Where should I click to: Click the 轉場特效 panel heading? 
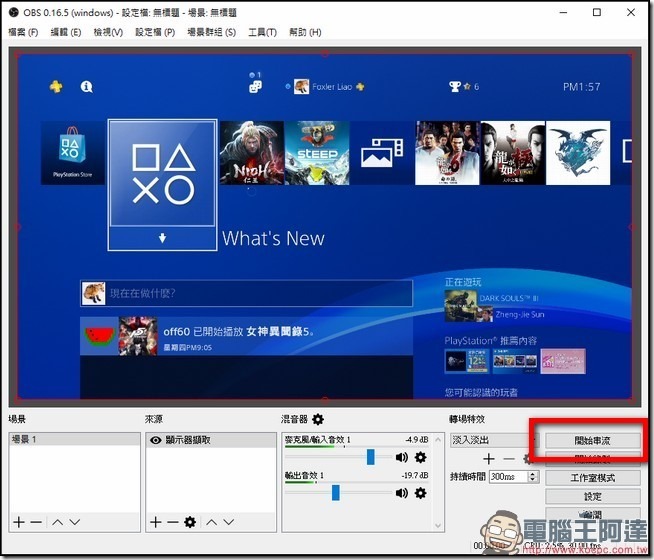(x=467, y=419)
